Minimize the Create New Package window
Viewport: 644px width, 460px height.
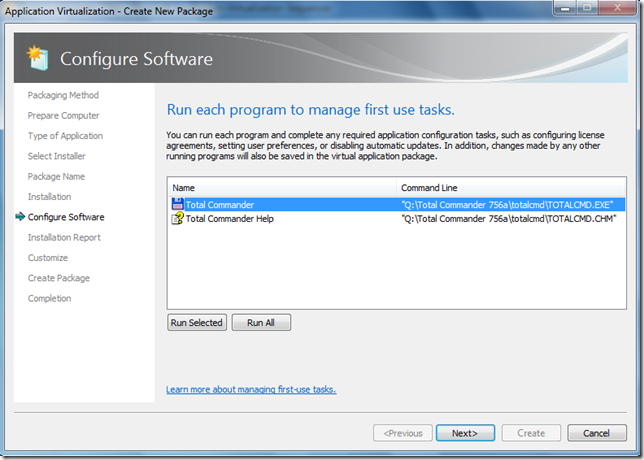coord(566,8)
